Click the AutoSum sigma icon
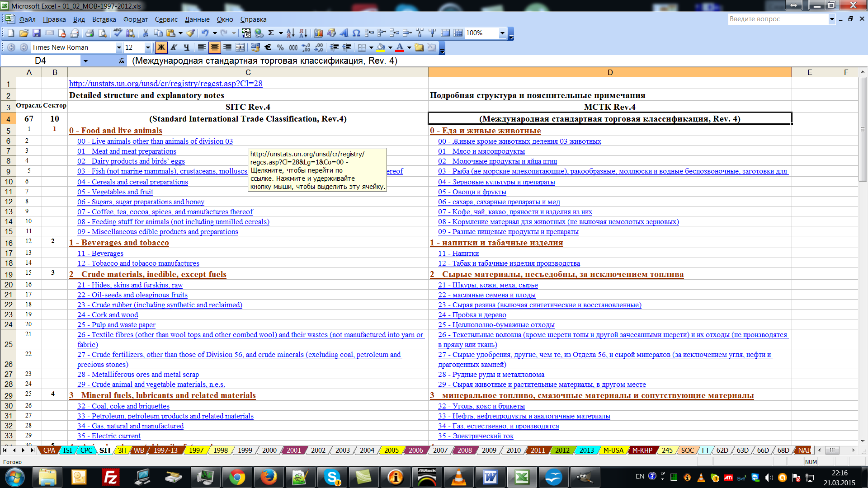 [271, 33]
